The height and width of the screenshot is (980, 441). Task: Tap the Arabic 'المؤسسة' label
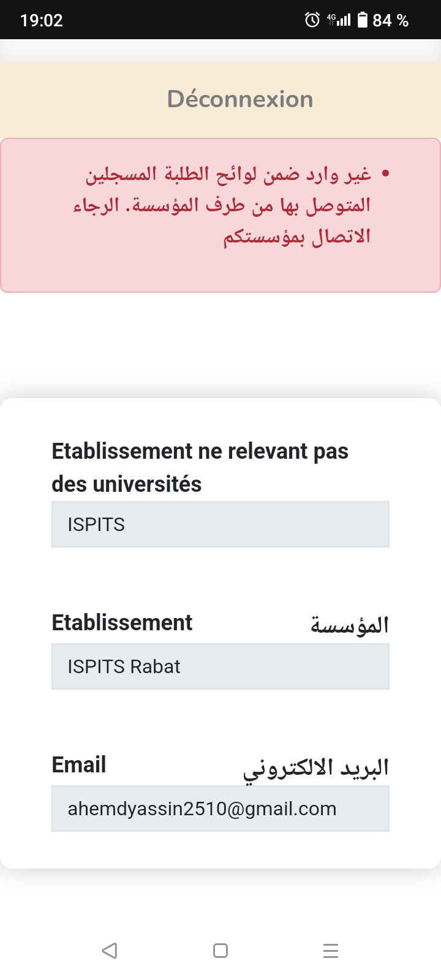[x=349, y=625]
